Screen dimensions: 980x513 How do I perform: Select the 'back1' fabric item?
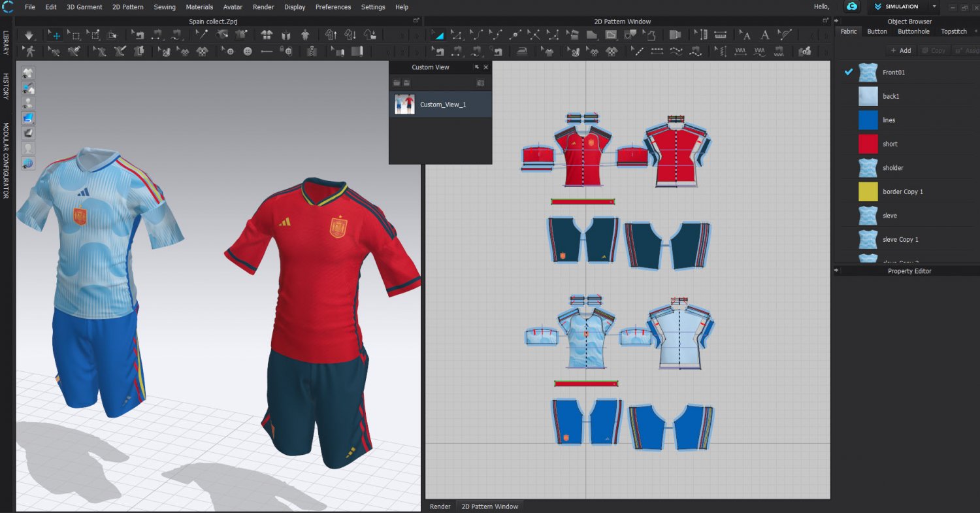(907, 96)
